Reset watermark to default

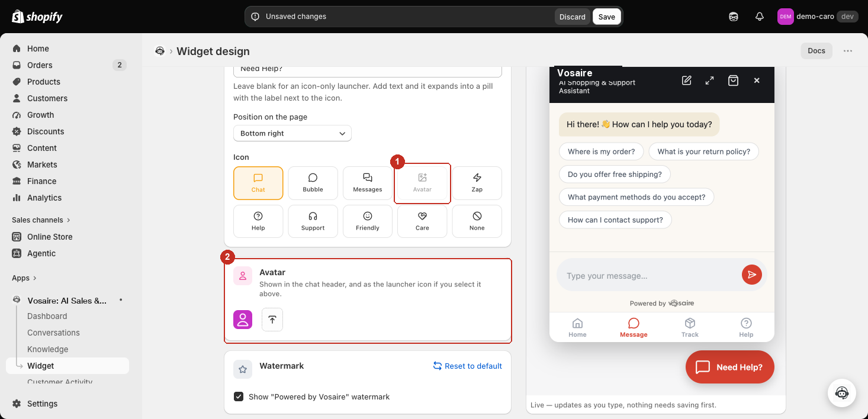[468, 366]
